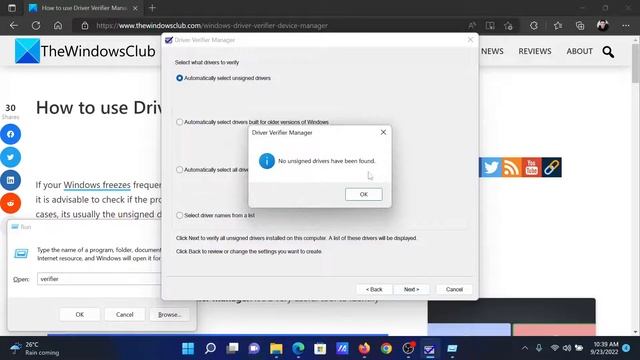
Task: Select 'Automatically select unsigned drivers' radio
Action: [179, 78]
